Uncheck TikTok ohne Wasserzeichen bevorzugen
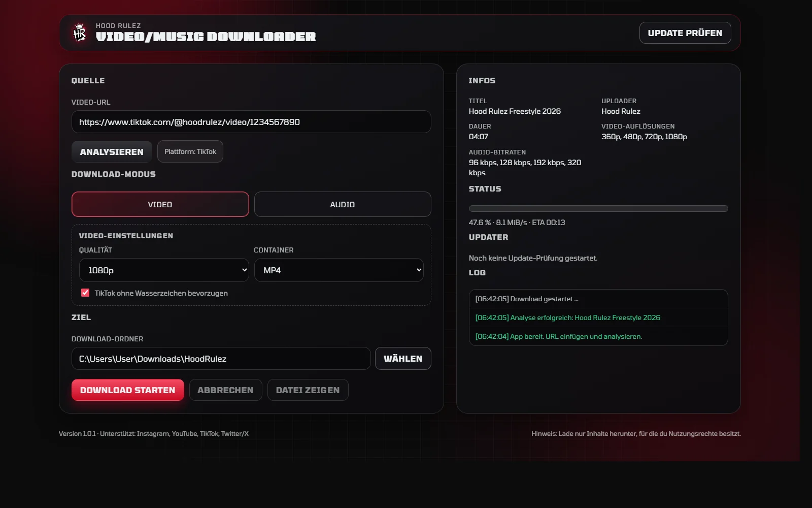The image size is (812, 508). (x=85, y=293)
